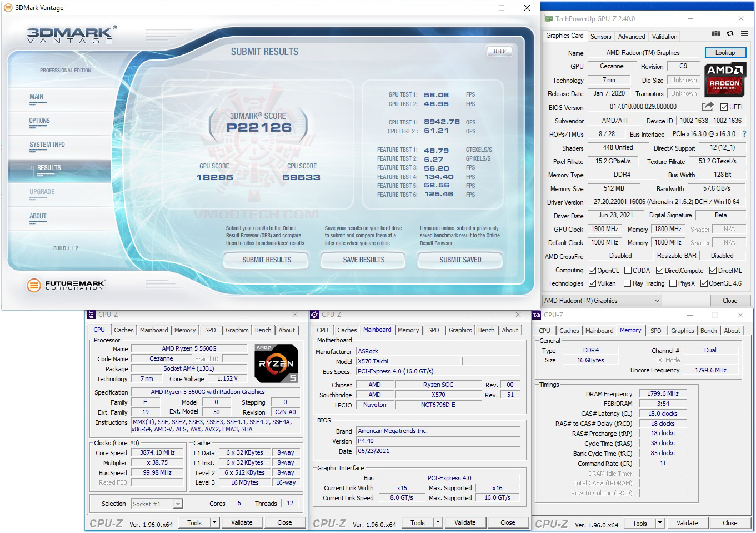The image size is (756, 533).
Task: Click Validate in the CPU-Z motherboard window
Action: 465,522
